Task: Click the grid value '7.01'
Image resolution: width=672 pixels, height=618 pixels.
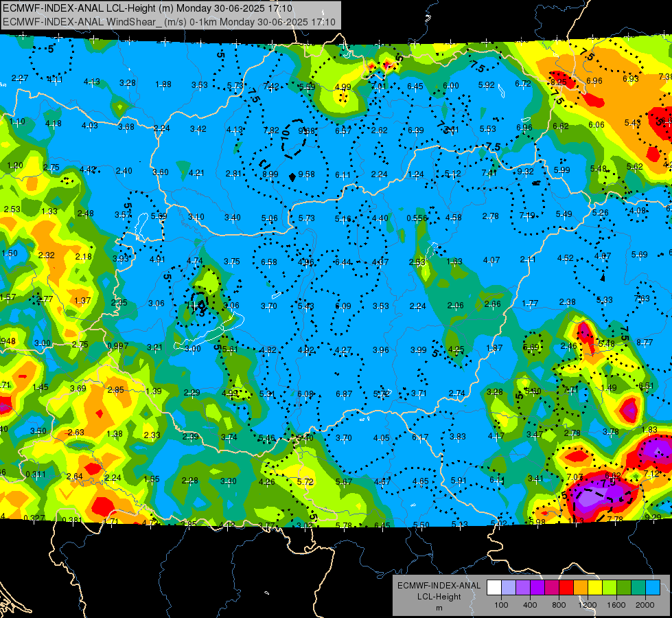Action: tap(379, 87)
